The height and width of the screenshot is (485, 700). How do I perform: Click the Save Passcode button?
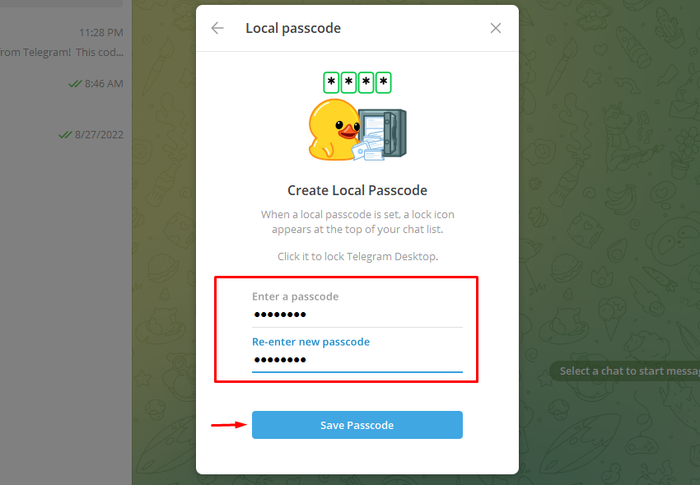click(x=357, y=425)
